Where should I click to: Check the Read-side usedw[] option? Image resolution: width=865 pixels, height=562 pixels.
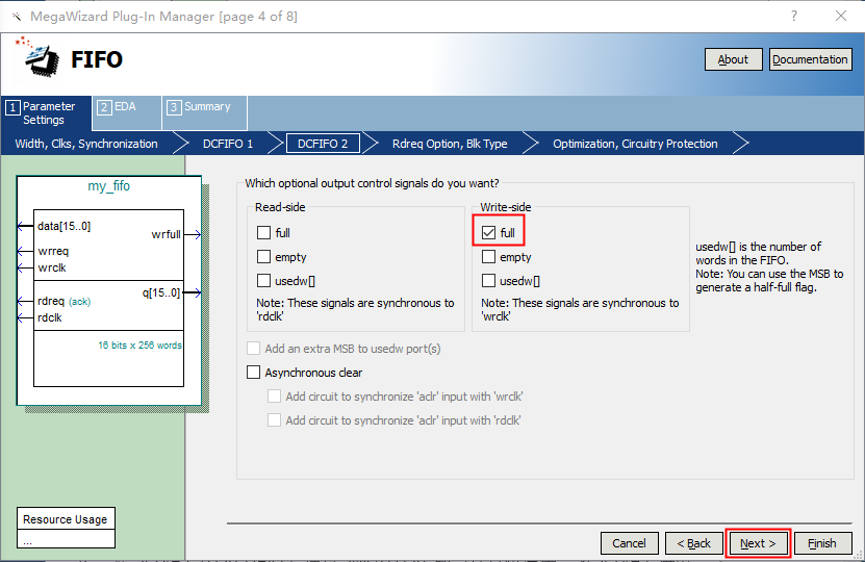point(264,281)
